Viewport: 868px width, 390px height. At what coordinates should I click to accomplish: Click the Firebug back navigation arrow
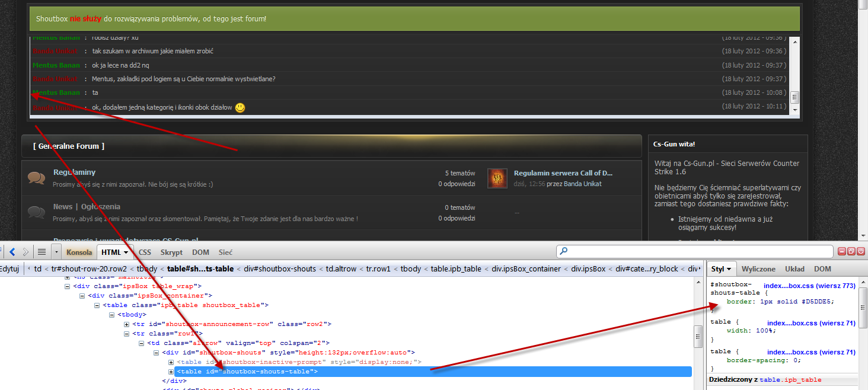(11, 252)
